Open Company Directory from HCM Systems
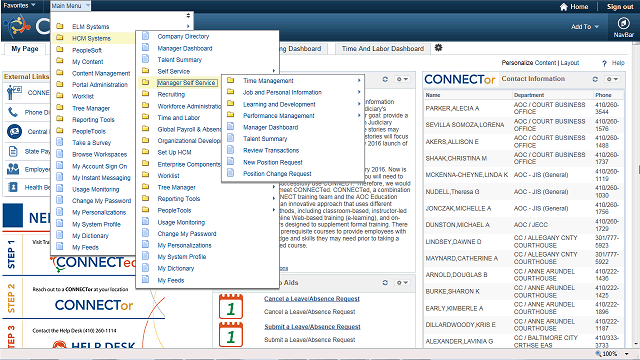640x360 pixels. [x=183, y=36]
